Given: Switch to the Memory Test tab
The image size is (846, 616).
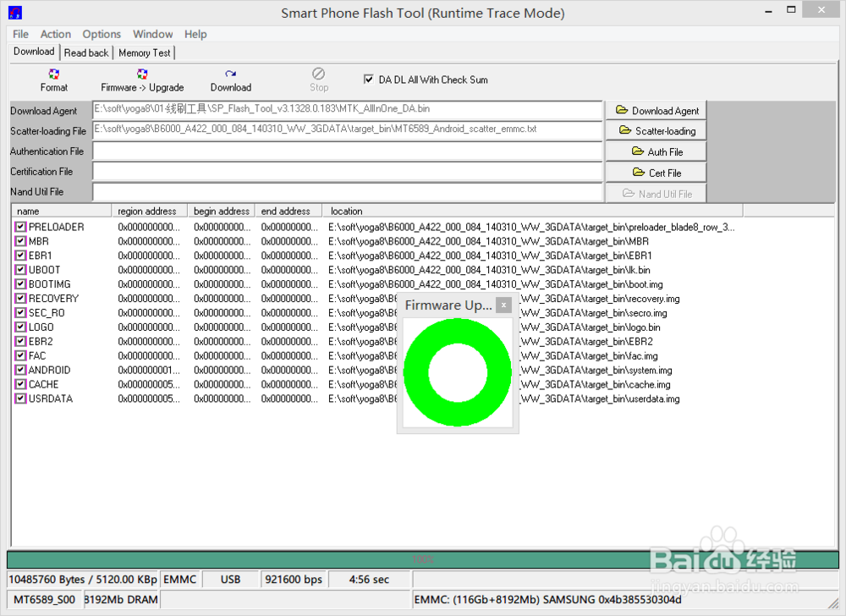Looking at the screenshot, I should (x=144, y=52).
